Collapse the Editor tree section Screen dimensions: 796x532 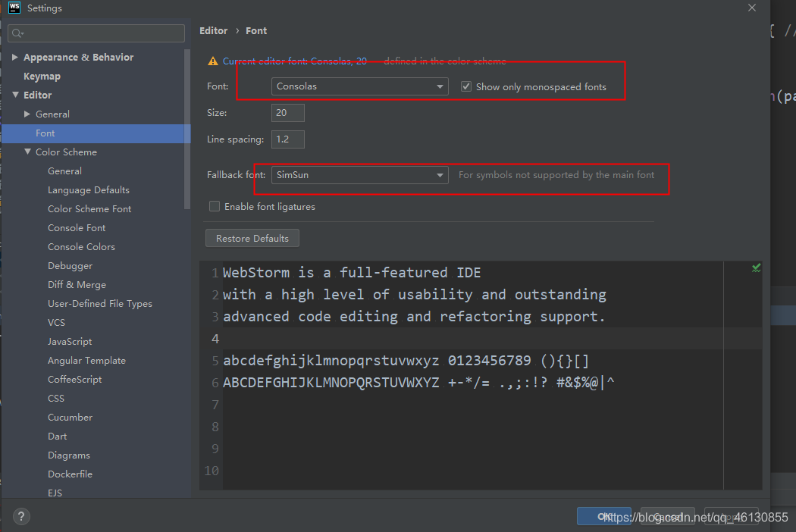(x=15, y=95)
